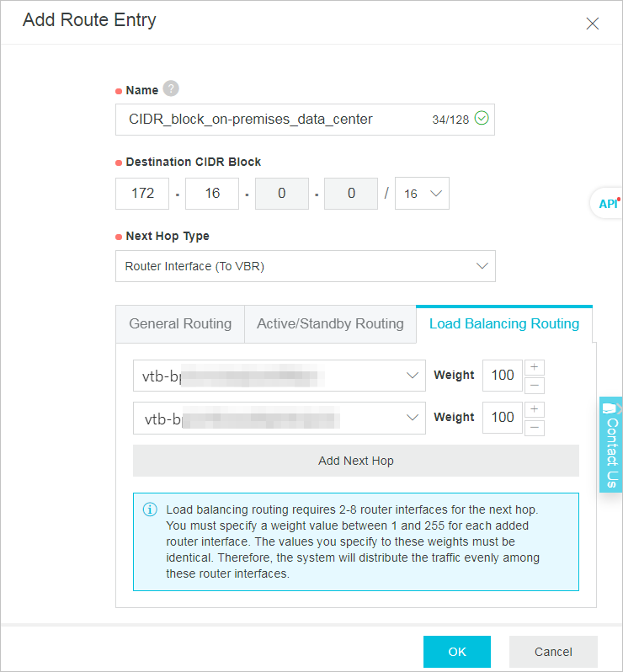Switch to the General Routing tab
The image size is (623, 672).
[x=180, y=324]
